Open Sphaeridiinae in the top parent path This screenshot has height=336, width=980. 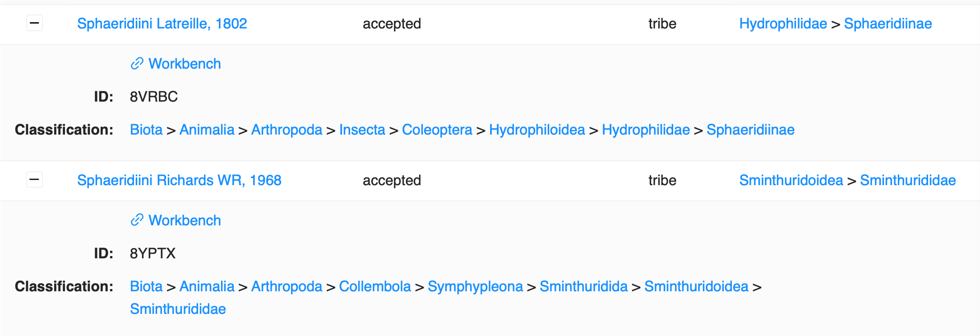888,23
